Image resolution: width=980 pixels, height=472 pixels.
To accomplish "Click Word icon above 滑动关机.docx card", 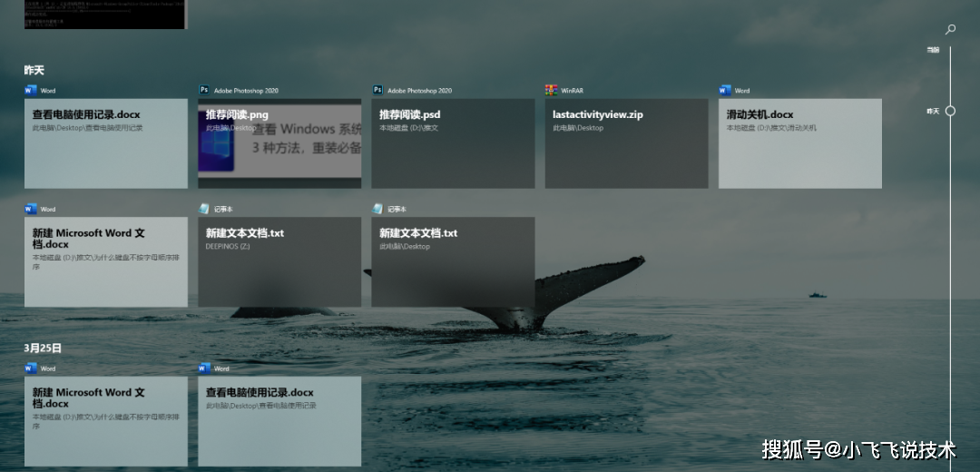I will [725, 90].
